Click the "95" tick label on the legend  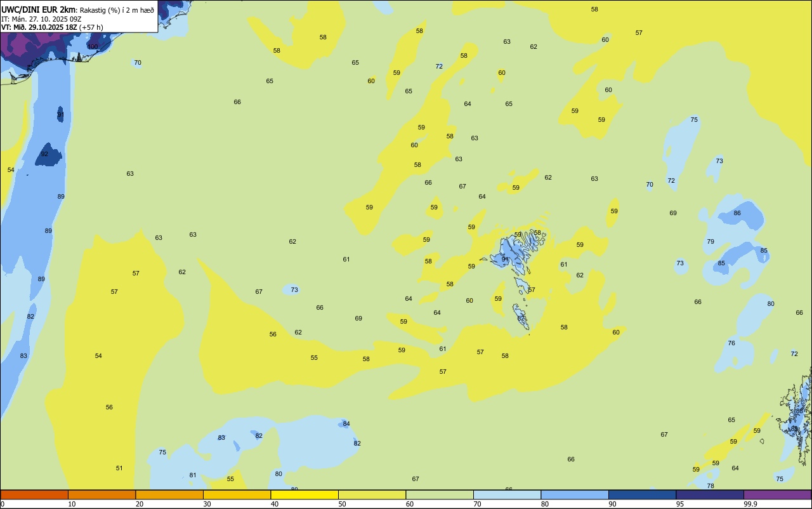click(680, 504)
